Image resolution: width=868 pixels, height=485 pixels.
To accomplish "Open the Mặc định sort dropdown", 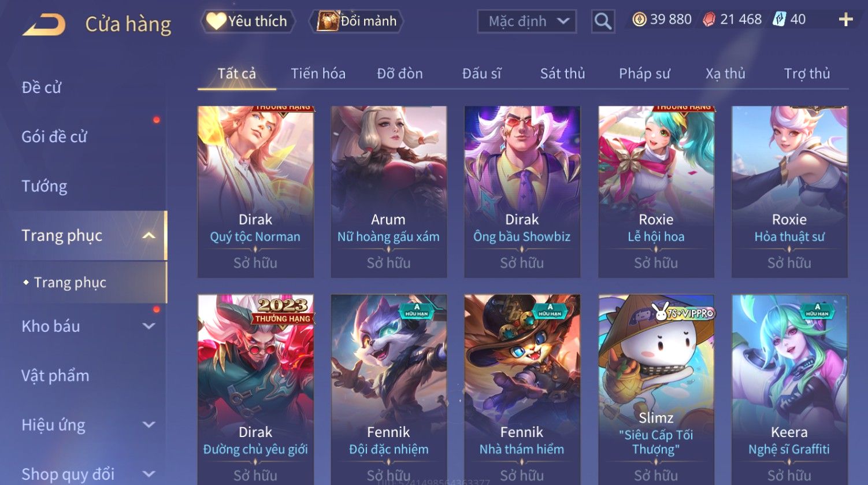I will pyautogui.click(x=526, y=21).
